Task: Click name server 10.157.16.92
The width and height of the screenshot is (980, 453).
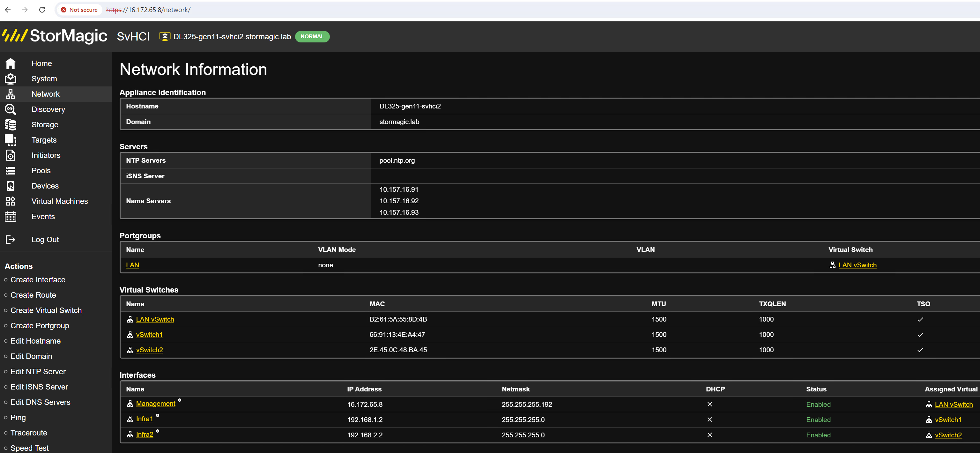Action: 399,201
